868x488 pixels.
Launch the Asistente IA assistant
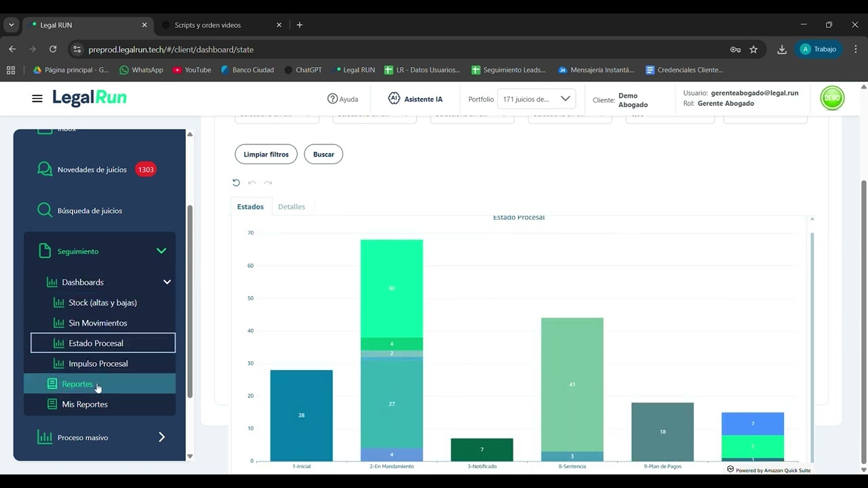[x=415, y=99]
